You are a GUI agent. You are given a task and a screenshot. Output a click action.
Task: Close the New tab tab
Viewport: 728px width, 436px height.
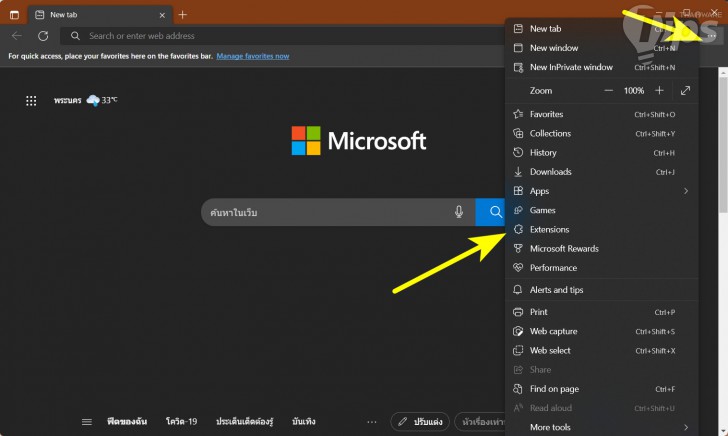coord(162,15)
